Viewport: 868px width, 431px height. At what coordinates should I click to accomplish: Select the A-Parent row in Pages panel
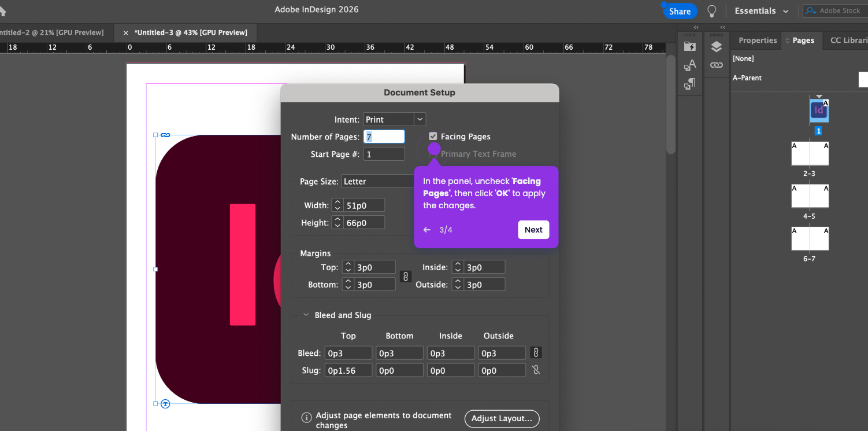point(800,78)
